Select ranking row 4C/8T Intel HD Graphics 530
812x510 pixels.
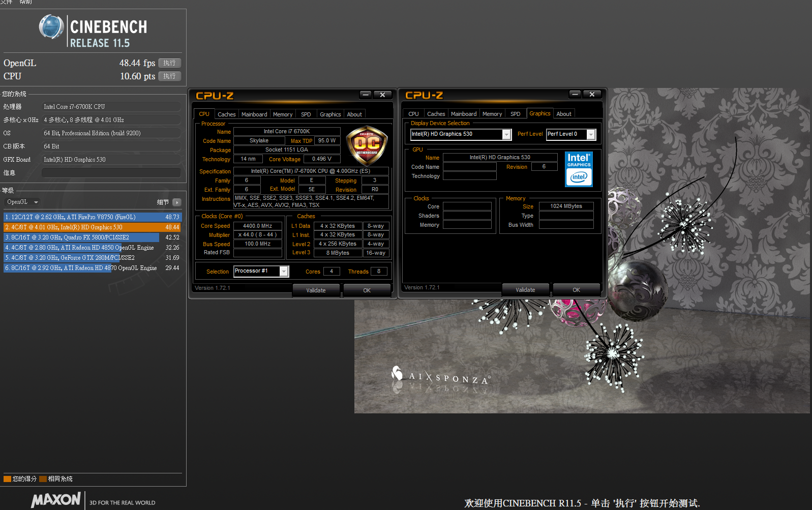(92, 227)
